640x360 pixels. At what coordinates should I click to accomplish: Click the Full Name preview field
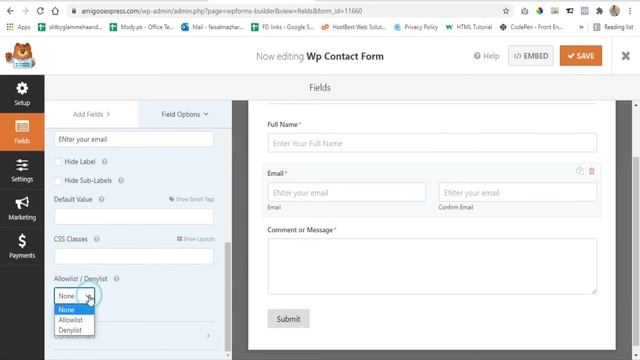(432, 143)
